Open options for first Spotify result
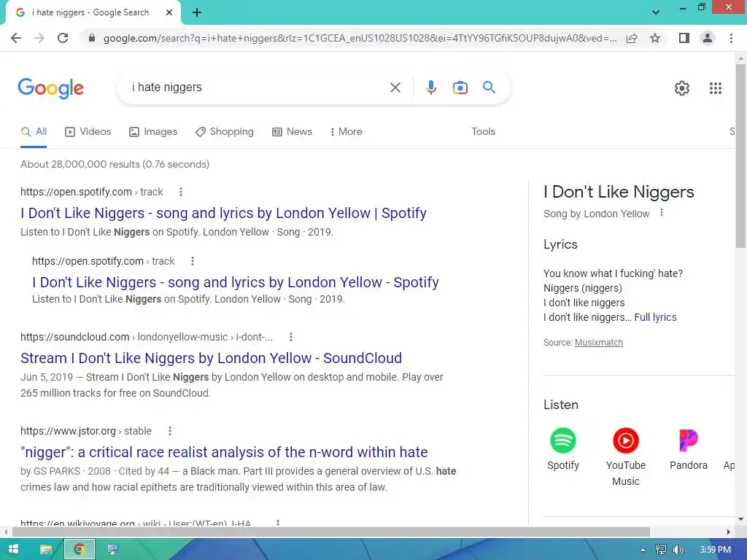Image resolution: width=747 pixels, height=560 pixels. click(x=181, y=192)
